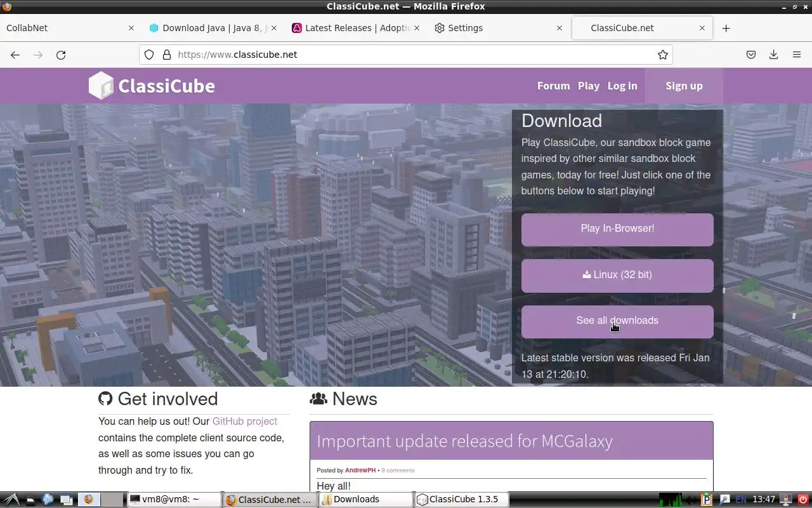Close the Settings tab
The height and width of the screenshot is (508, 812).
click(x=560, y=28)
